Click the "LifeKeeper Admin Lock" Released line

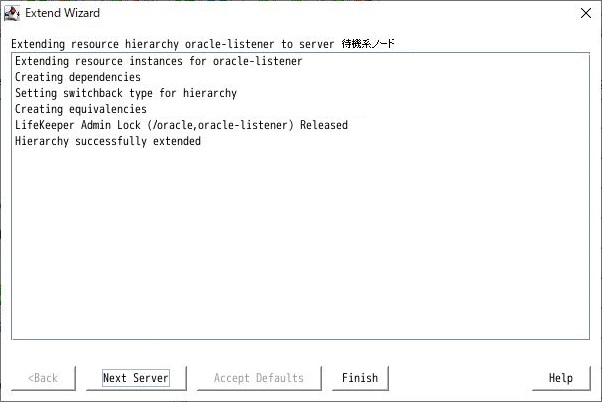tap(182, 125)
